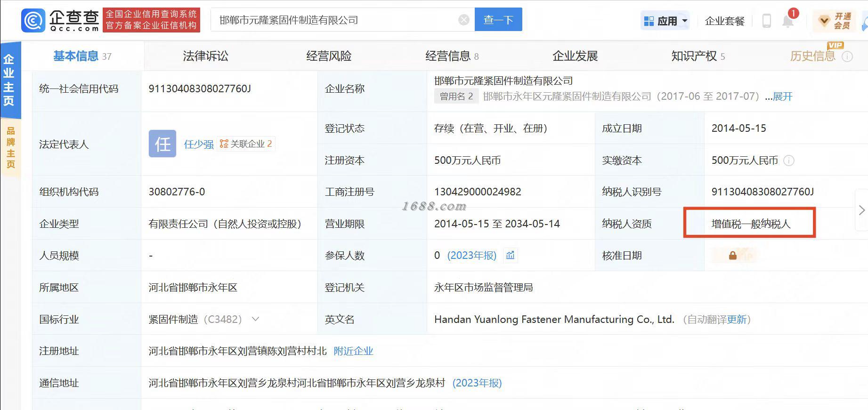Click the info icon next to 实缴资本 value
The height and width of the screenshot is (410, 868).
coord(788,161)
